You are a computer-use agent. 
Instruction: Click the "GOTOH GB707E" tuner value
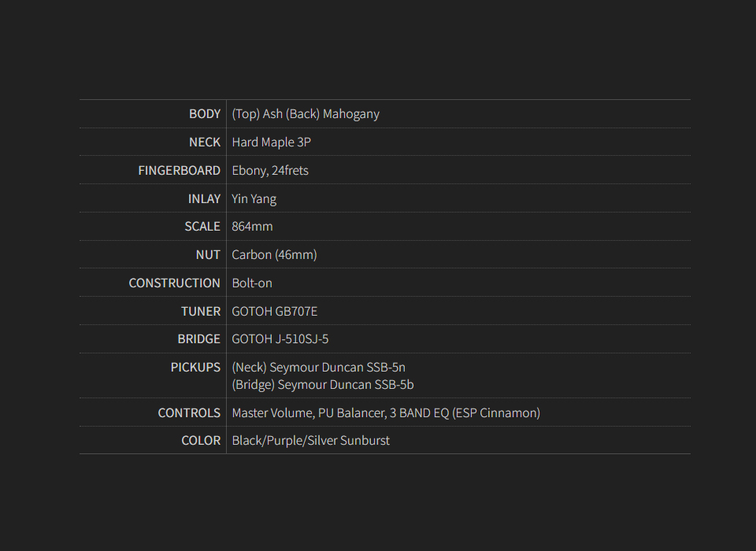(275, 312)
